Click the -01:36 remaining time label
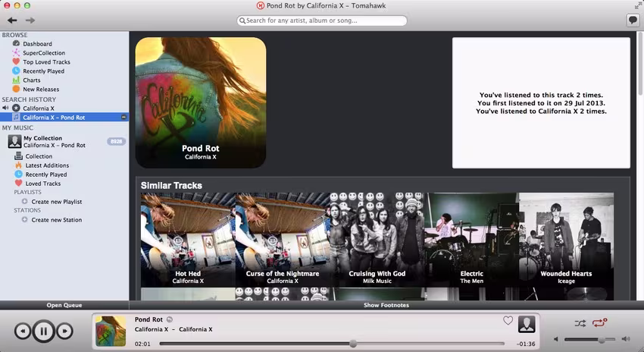Image resolution: width=644 pixels, height=352 pixels. point(526,344)
